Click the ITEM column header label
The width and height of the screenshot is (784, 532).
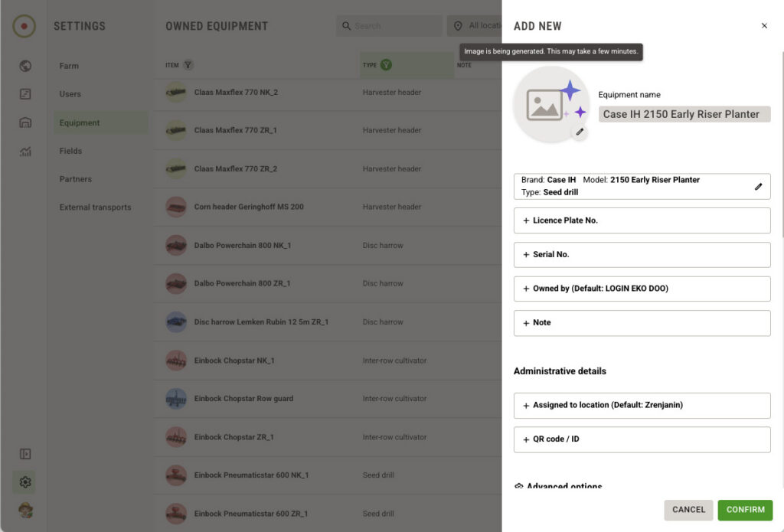point(172,65)
